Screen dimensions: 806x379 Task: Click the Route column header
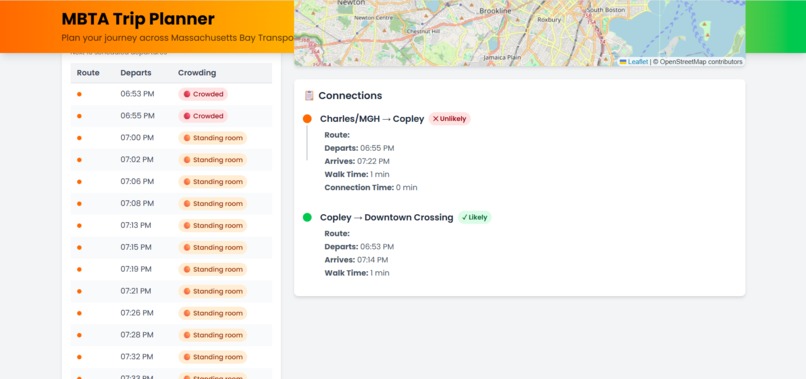(x=88, y=73)
